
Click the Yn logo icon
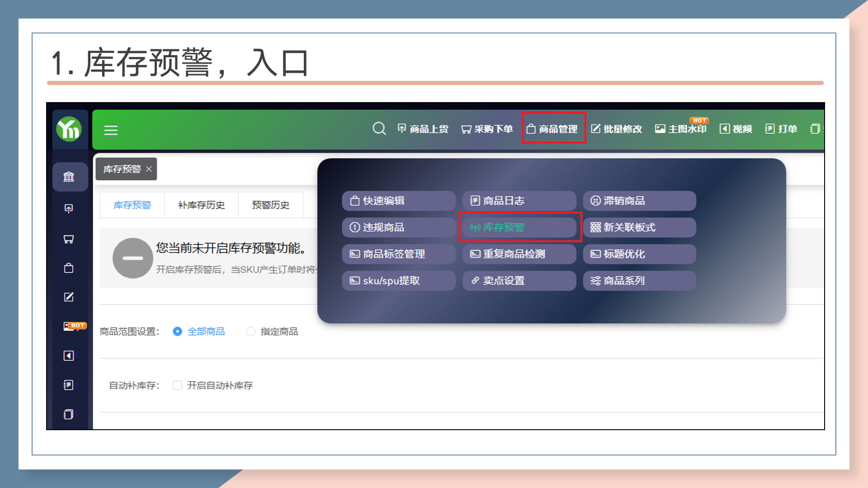pos(69,129)
